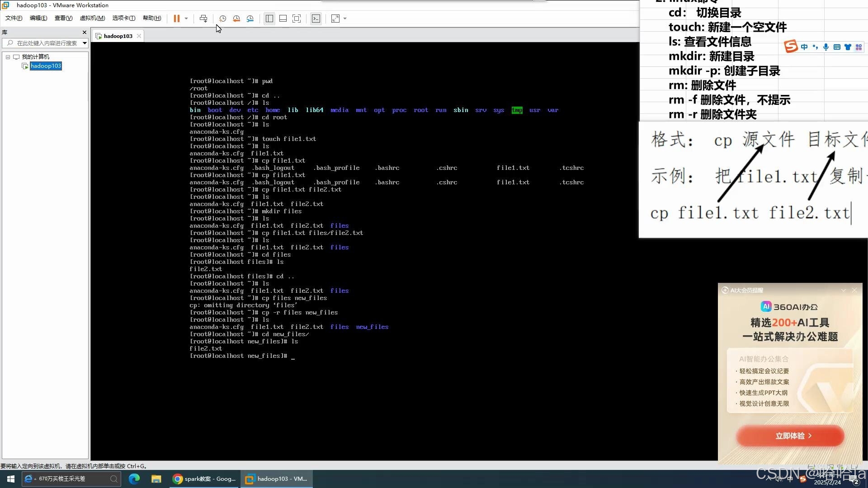Click Send Ctrl+Alt+Del toolbar icon
This screenshot has height=488, width=868.
pyautogui.click(x=203, y=19)
